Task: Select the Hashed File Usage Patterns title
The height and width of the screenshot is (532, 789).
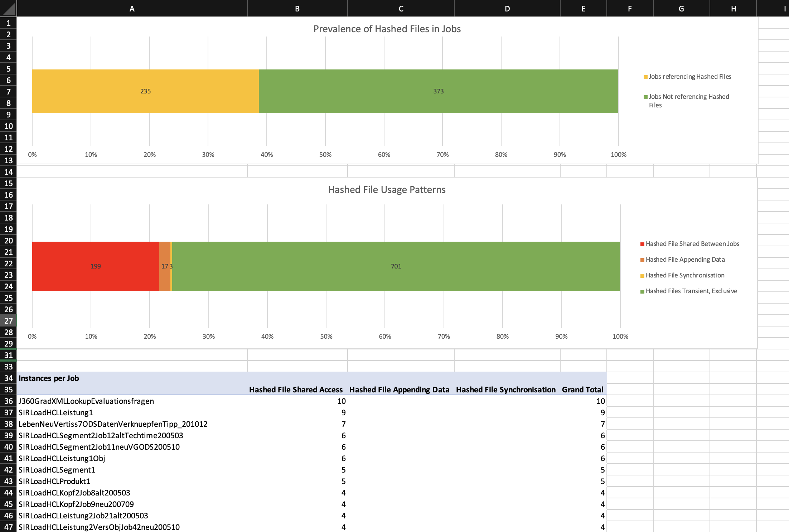Action: point(387,190)
